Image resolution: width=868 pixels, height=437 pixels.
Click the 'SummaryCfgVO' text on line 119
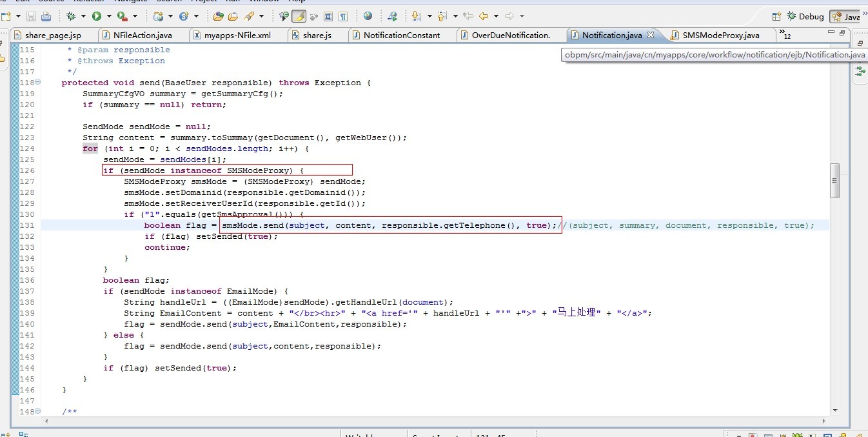point(113,94)
